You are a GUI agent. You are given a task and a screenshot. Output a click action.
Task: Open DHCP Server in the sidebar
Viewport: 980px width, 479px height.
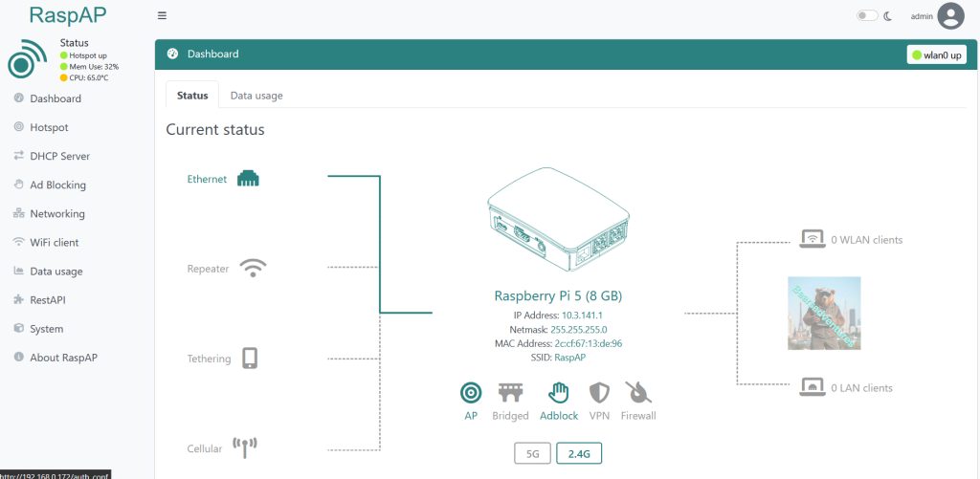pos(60,156)
